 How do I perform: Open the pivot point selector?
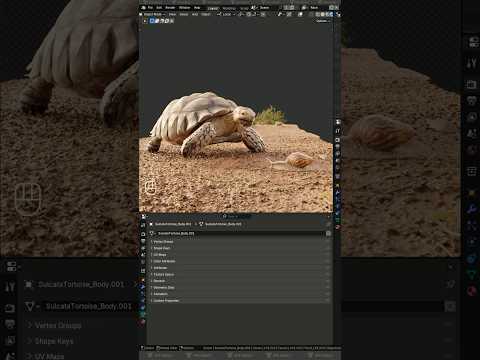(x=241, y=14)
